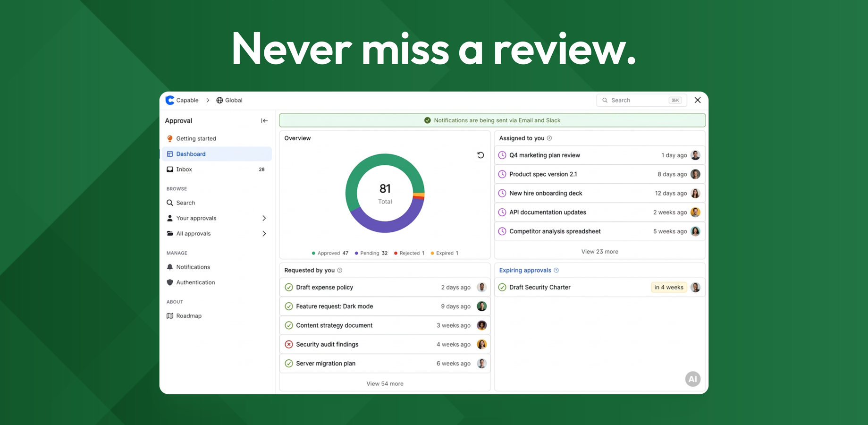
Task: Open Authentication settings
Action: 217,282
